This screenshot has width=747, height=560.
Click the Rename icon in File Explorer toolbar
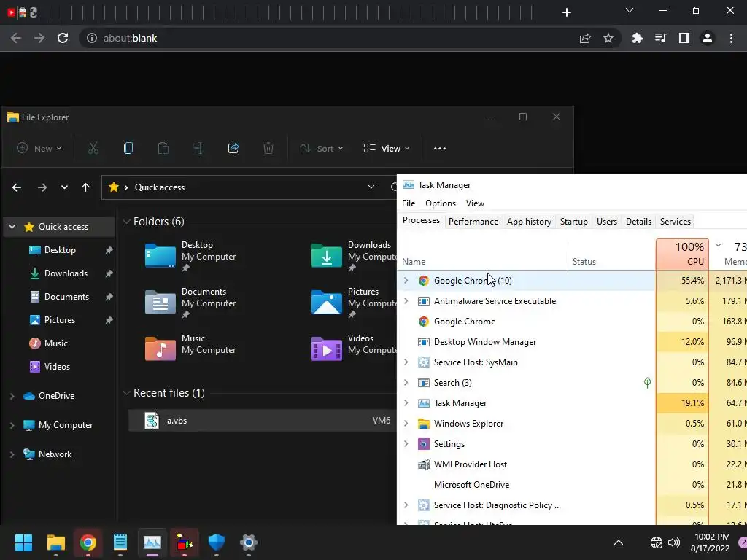pyautogui.click(x=198, y=149)
